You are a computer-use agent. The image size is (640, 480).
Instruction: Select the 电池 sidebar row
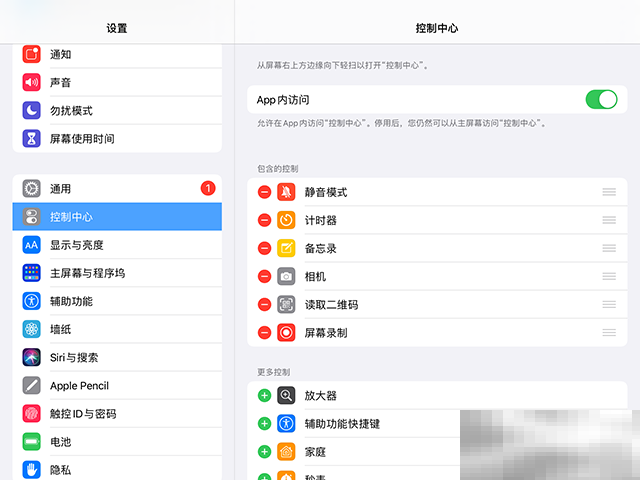click(117, 442)
